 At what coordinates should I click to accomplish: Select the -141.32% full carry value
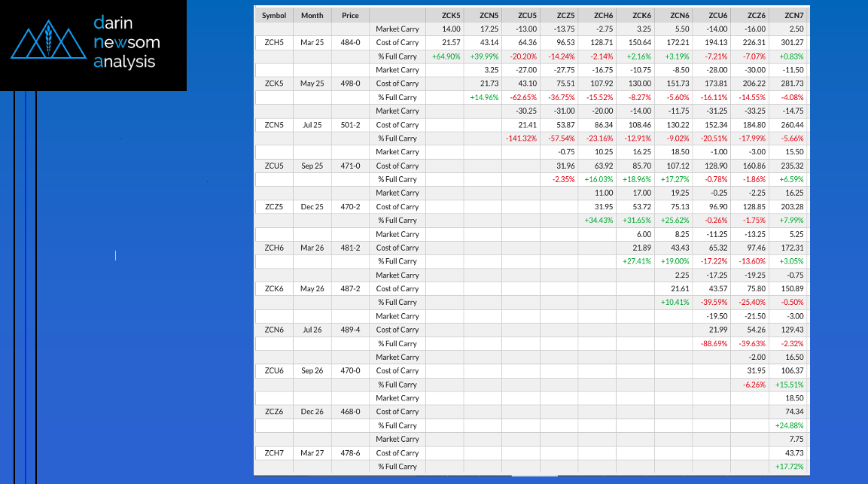pyautogui.click(x=520, y=139)
